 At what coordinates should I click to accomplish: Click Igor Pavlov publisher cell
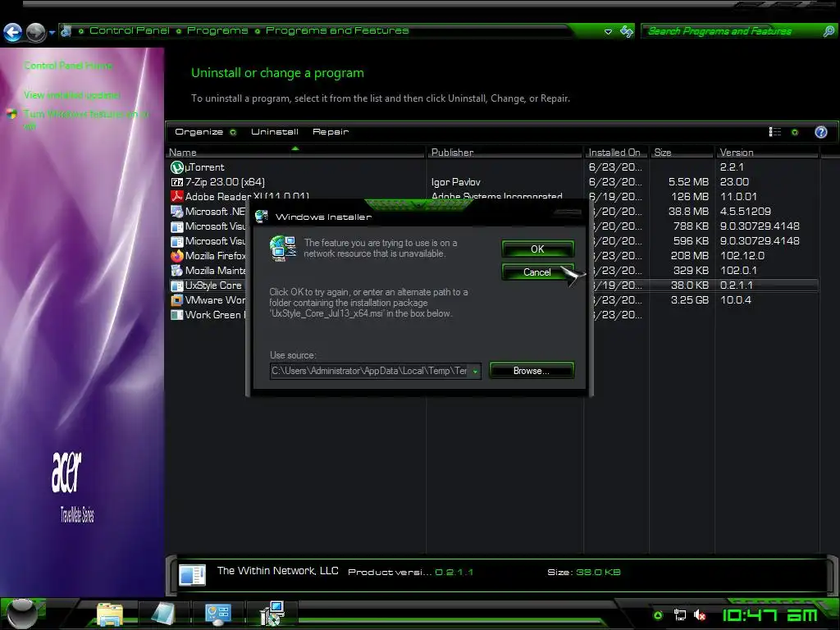(x=455, y=182)
